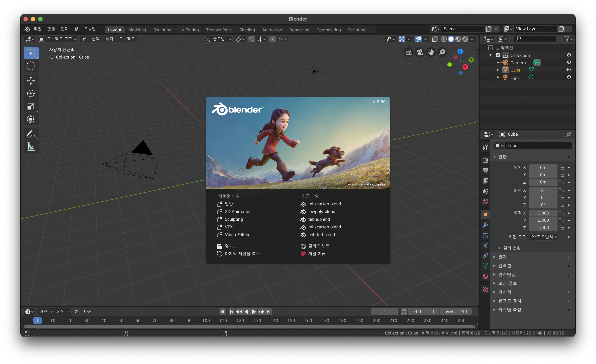Viewport: 596px width, 364px height.
Task: Uncheck the Collection checkbox in outliner
Action: click(x=498, y=55)
